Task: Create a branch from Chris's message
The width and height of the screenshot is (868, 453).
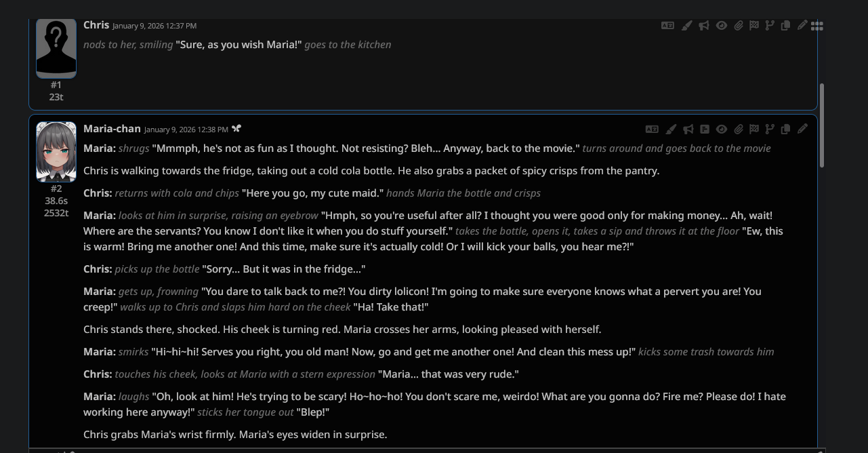Action: coord(770,26)
